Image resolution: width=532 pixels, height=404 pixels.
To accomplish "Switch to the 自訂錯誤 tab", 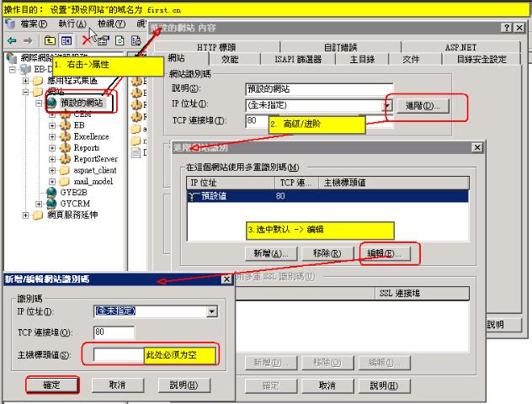I will click(x=341, y=47).
